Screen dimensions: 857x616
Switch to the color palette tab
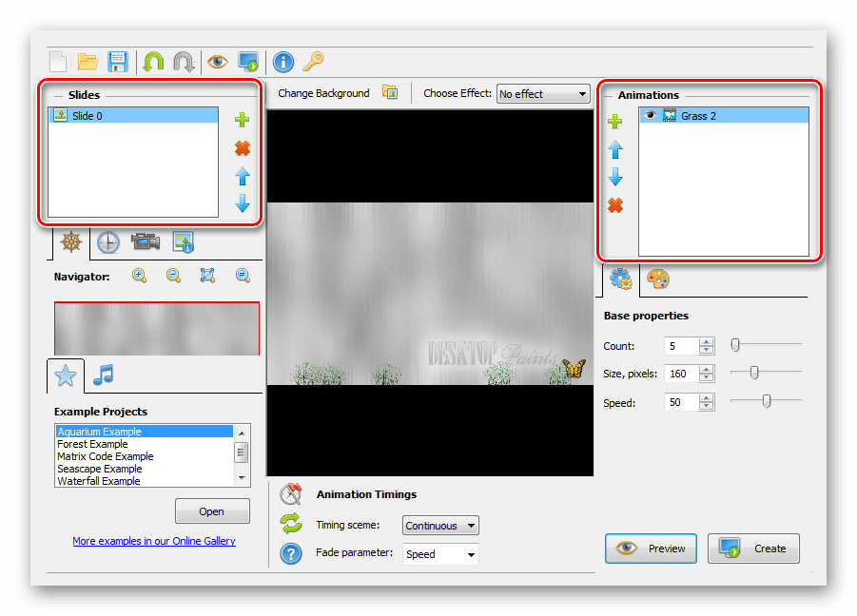coord(658,279)
